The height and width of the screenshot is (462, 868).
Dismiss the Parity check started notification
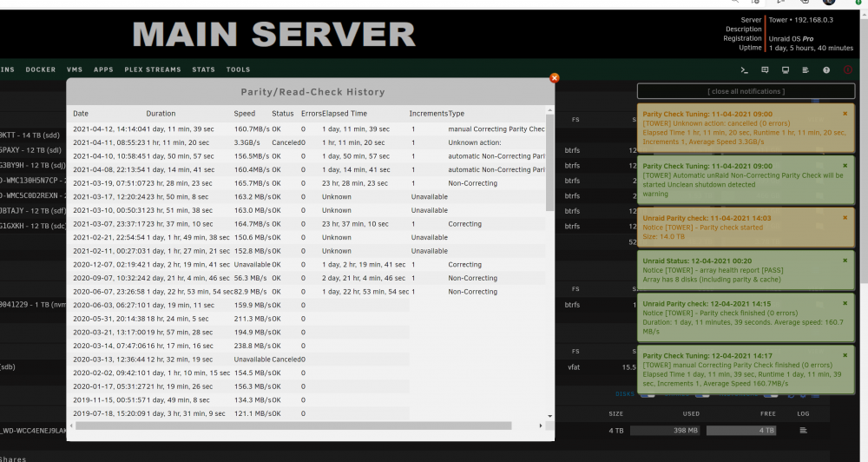845,218
